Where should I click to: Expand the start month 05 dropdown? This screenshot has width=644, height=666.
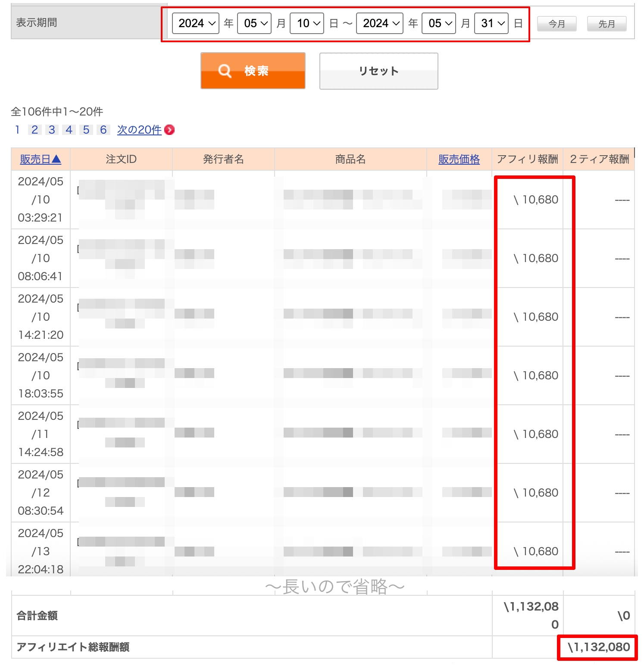click(254, 23)
